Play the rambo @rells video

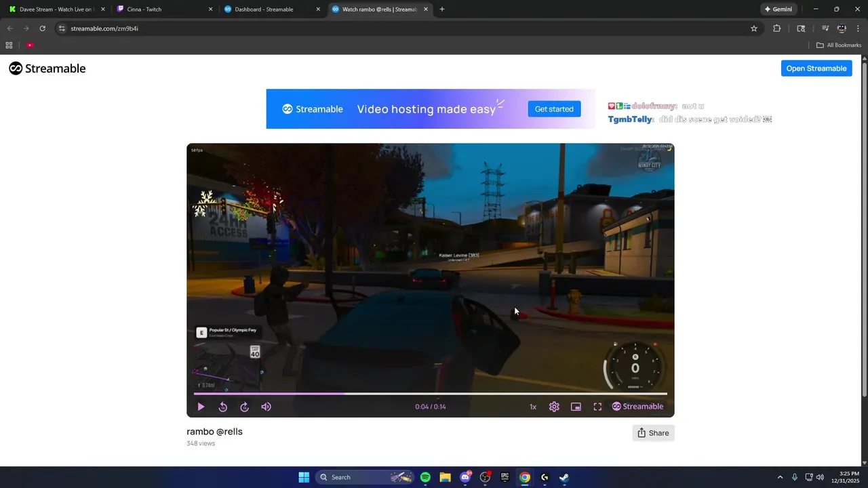click(x=201, y=407)
